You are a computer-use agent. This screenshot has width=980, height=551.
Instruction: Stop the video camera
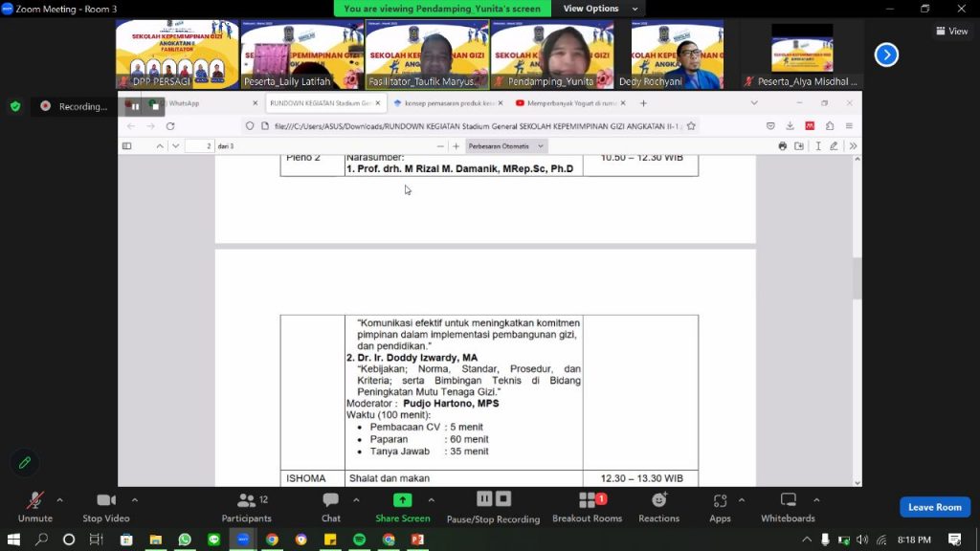[x=105, y=506]
